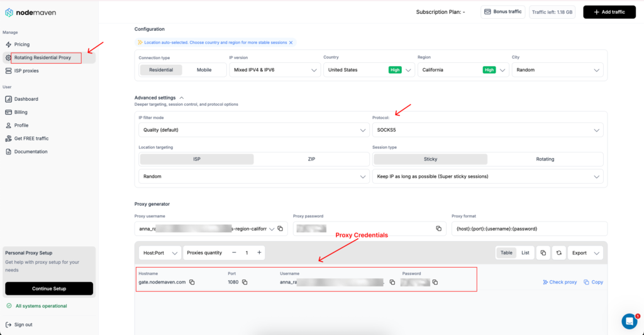The height and width of the screenshot is (335, 644).
Task: Copy all proxies icon beside List
Action: pyautogui.click(x=543, y=253)
